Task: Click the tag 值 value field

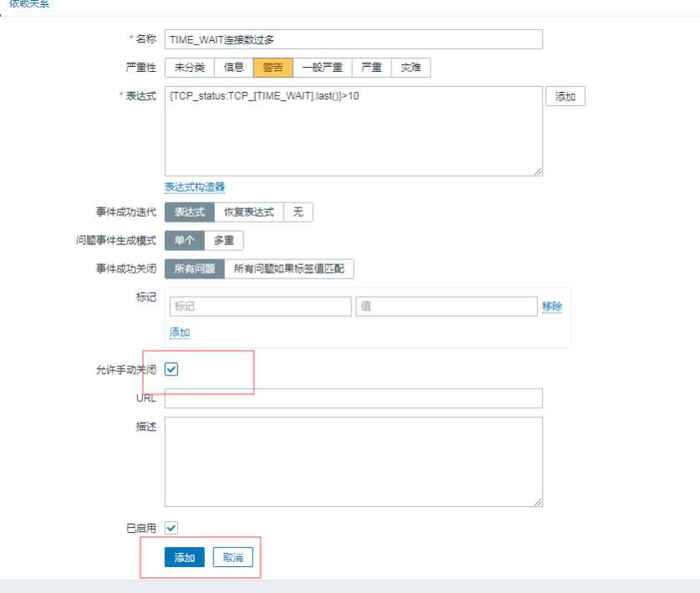Action: click(445, 307)
